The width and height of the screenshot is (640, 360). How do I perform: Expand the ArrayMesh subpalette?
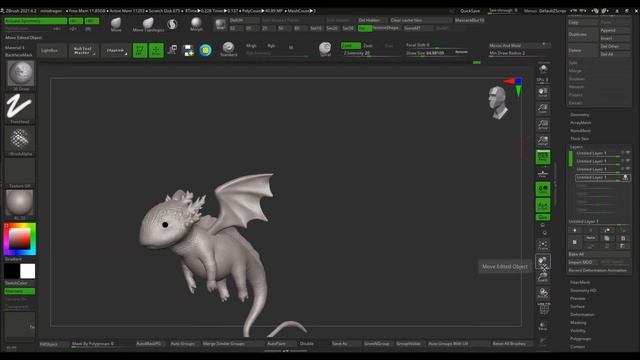click(x=580, y=122)
